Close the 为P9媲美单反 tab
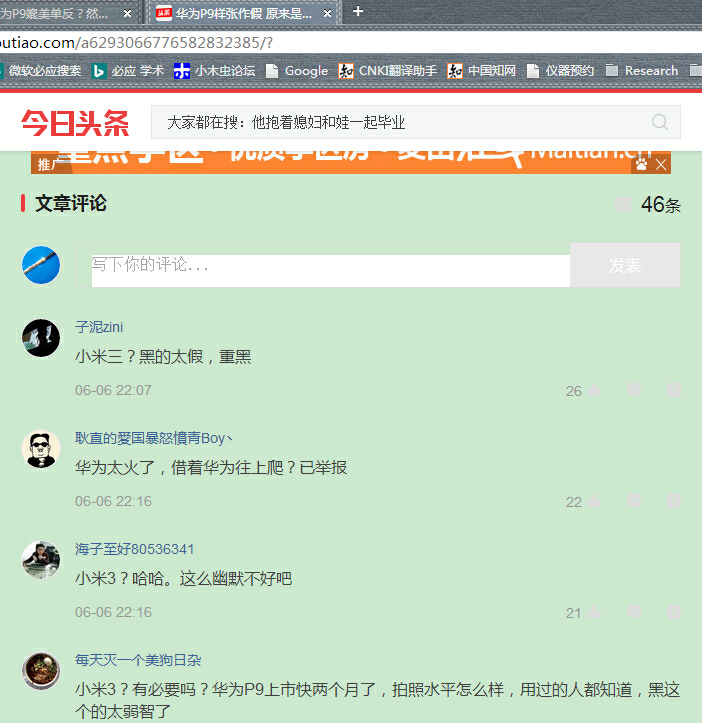This screenshot has width=702, height=723. [x=127, y=14]
